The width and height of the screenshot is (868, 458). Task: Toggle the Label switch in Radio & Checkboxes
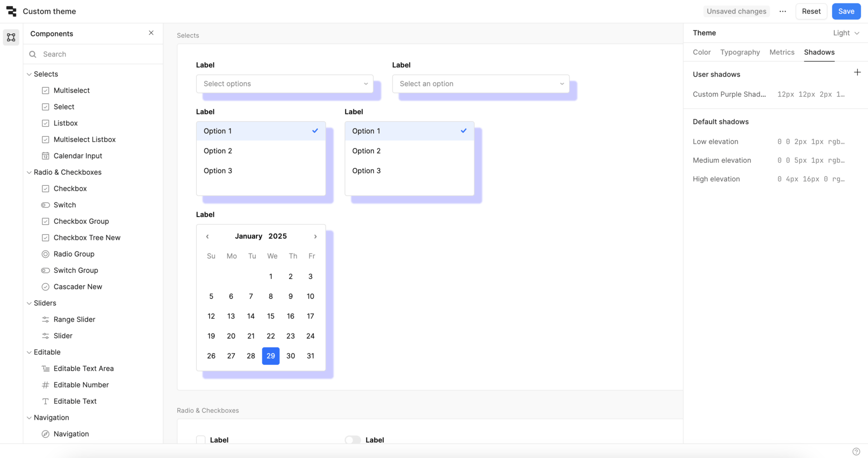click(353, 440)
